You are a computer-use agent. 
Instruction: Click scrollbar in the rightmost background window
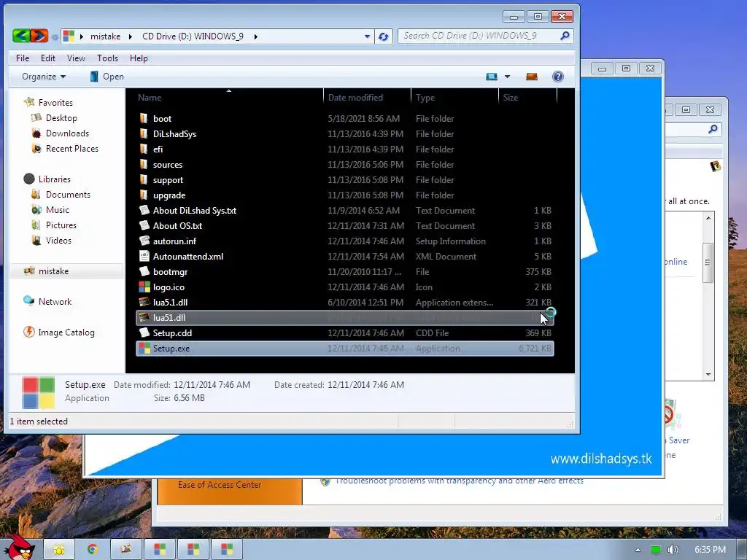pyautogui.click(x=708, y=262)
